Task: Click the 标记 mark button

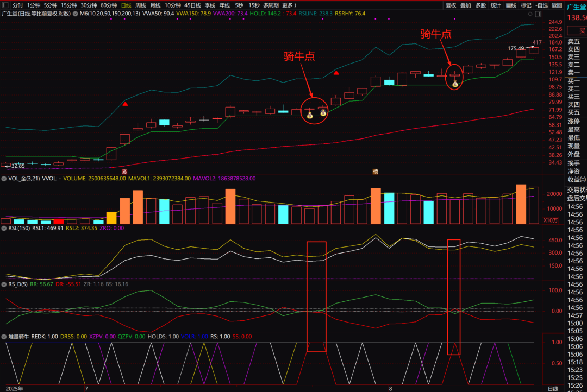Action: 526,5
